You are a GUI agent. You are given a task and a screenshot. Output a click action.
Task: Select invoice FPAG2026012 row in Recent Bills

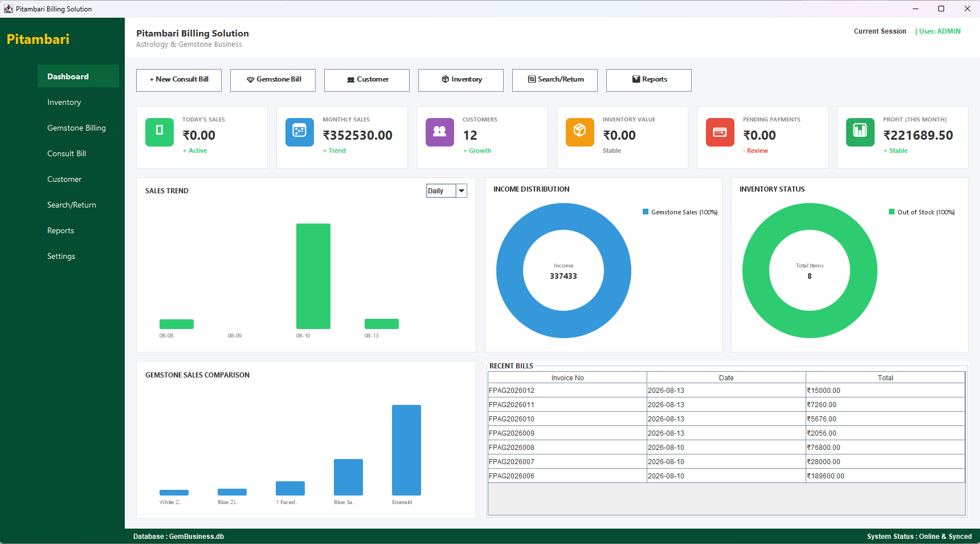pos(726,391)
